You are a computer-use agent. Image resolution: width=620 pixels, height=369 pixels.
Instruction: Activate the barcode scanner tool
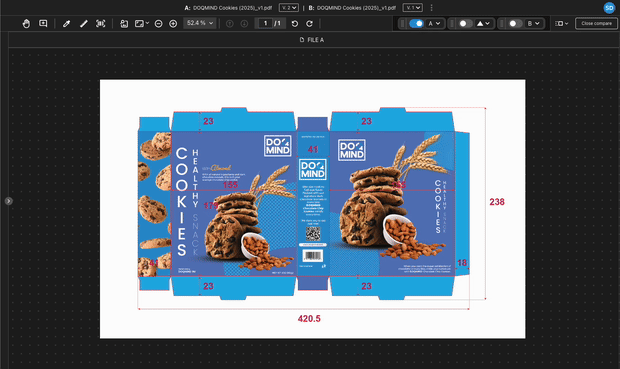coord(100,24)
